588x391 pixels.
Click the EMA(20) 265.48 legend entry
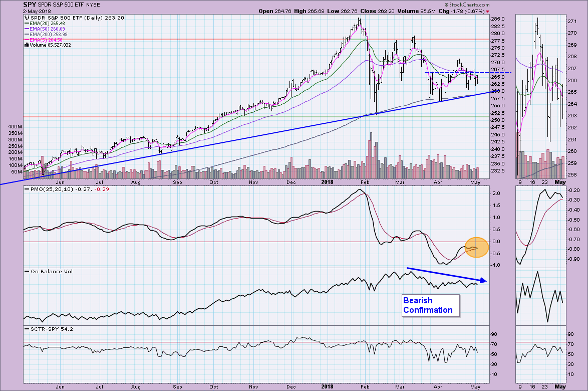click(47, 23)
